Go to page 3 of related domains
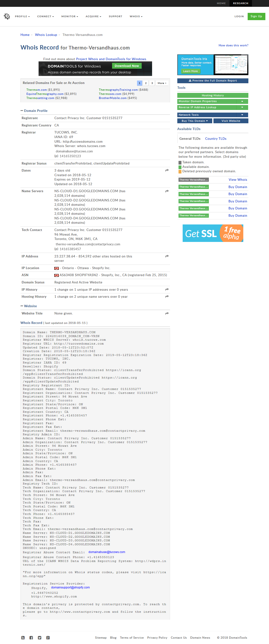The image size is (269, 644). tap(152, 83)
